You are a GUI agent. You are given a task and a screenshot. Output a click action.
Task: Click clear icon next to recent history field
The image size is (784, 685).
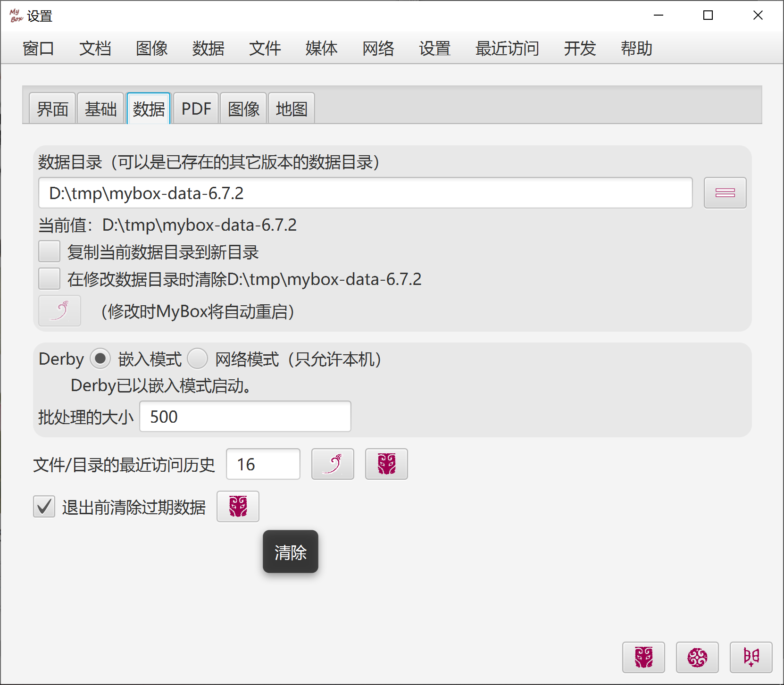386,464
